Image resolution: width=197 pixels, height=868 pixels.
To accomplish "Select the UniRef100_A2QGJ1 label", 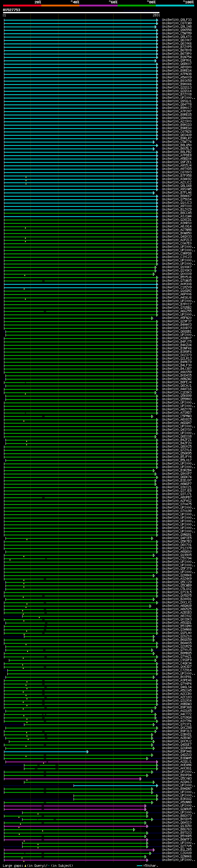I will point(177,761).
